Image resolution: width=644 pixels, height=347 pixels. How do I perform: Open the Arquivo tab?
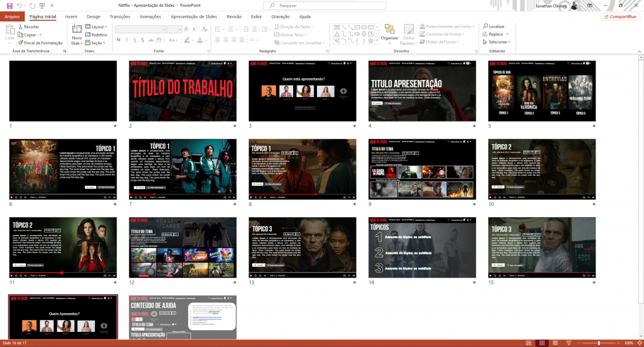click(13, 16)
